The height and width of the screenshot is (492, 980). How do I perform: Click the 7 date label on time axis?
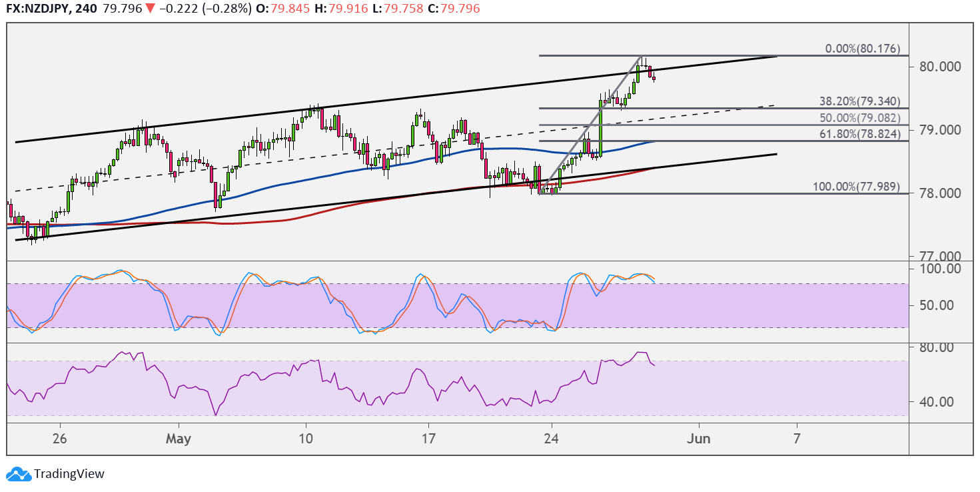tap(797, 437)
